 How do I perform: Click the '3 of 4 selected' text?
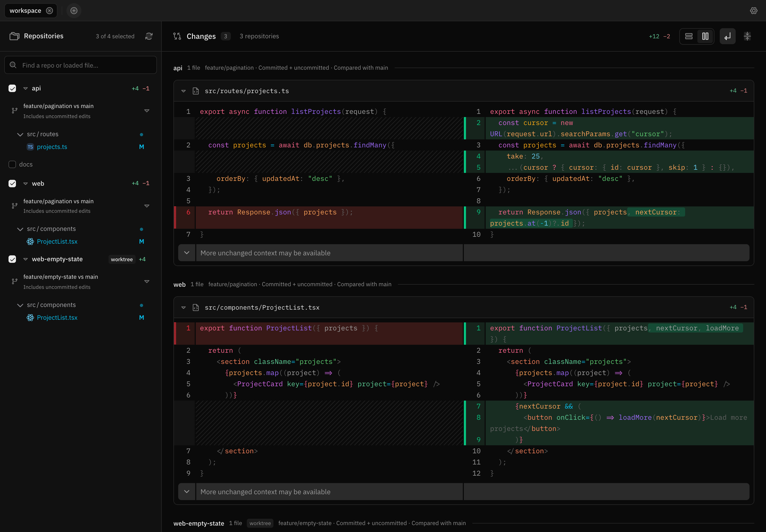115,36
